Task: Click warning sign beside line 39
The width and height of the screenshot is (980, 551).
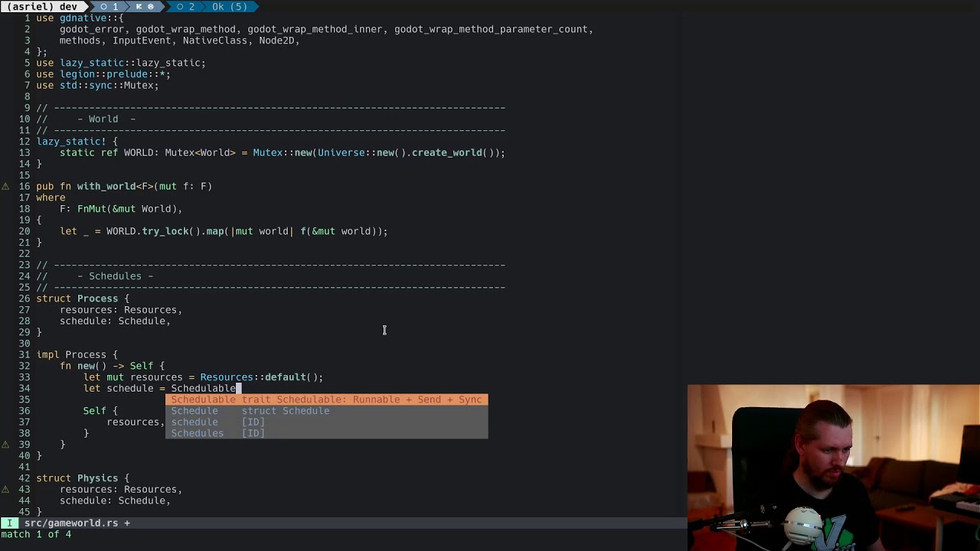Action: pyautogui.click(x=5, y=445)
